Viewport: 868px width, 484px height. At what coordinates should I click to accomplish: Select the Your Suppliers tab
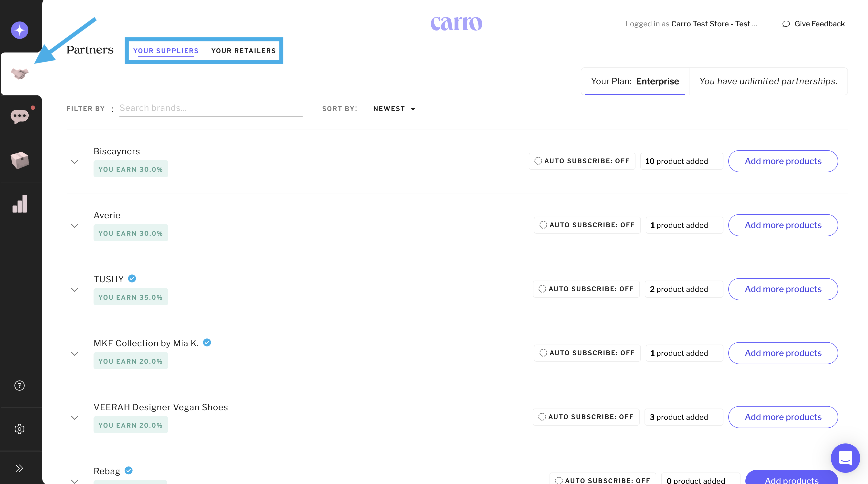point(166,51)
